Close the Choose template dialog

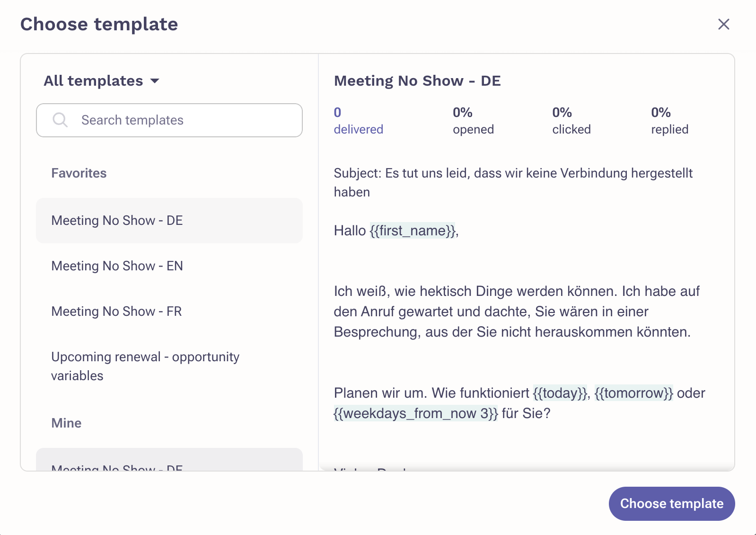pyautogui.click(x=723, y=24)
